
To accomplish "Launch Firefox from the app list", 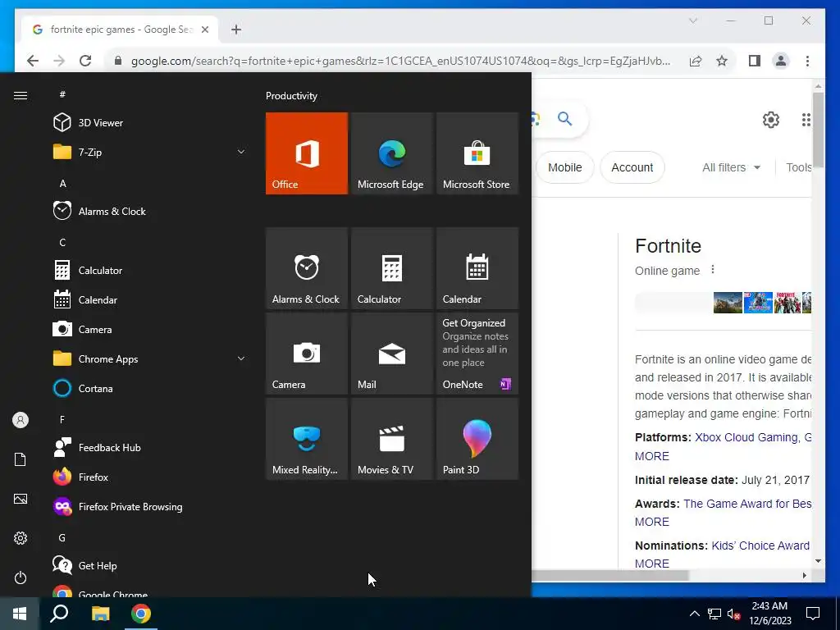I will (x=150, y=477).
